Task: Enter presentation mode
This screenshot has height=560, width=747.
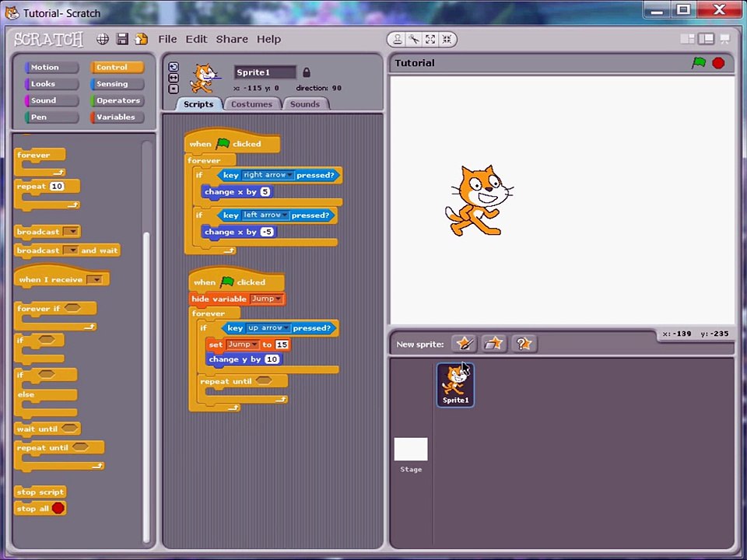Action: (724, 39)
